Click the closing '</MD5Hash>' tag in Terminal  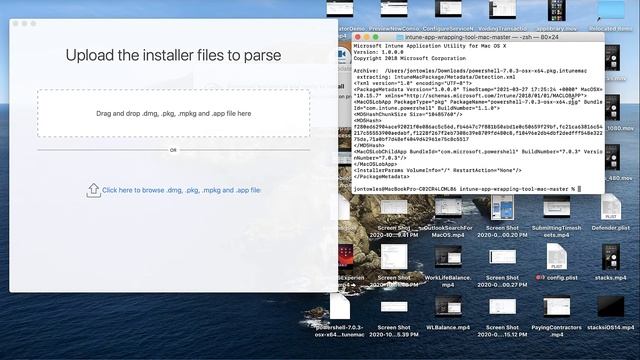click(x=369, y=146)
